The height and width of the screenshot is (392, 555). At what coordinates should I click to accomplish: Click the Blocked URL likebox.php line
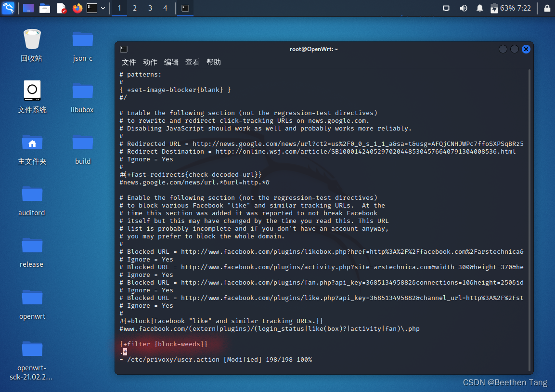(322, 252)
